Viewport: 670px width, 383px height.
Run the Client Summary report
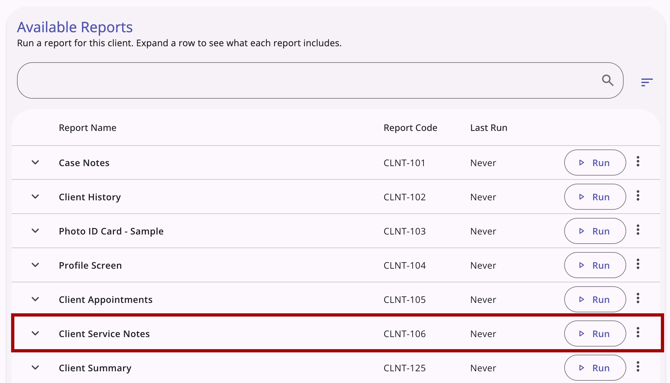[595, 368]
